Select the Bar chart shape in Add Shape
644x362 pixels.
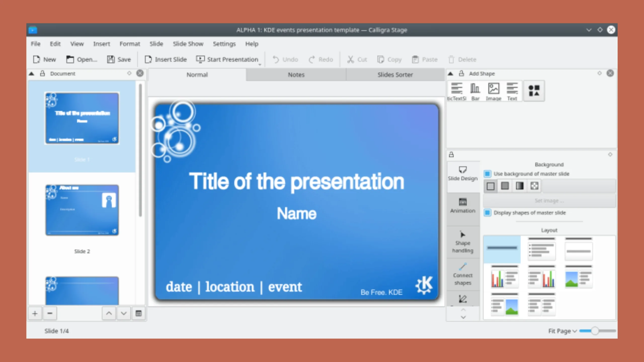tap(475, 92)
